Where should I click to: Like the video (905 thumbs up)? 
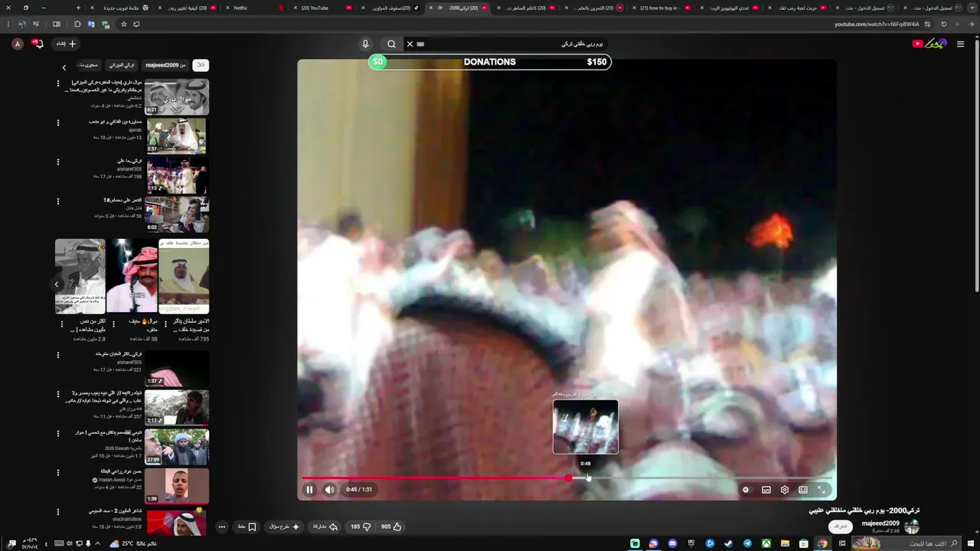pyautogui.click(x=391, y=527)
